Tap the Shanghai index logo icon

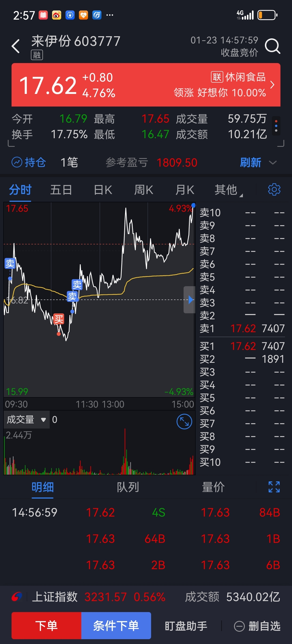[17, 597]
